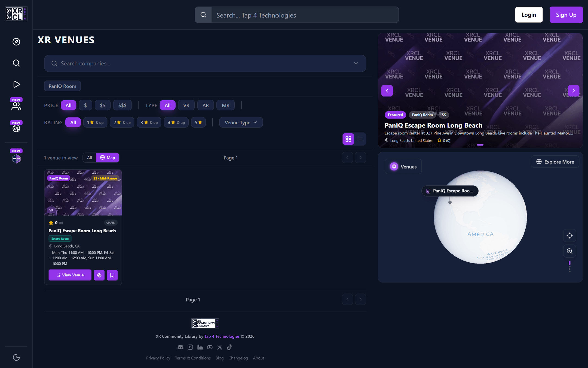This screenshot has width=588, height=368.
Task: Switch to grid view layout
Action: pyautogui.click(x=348, y=139)
